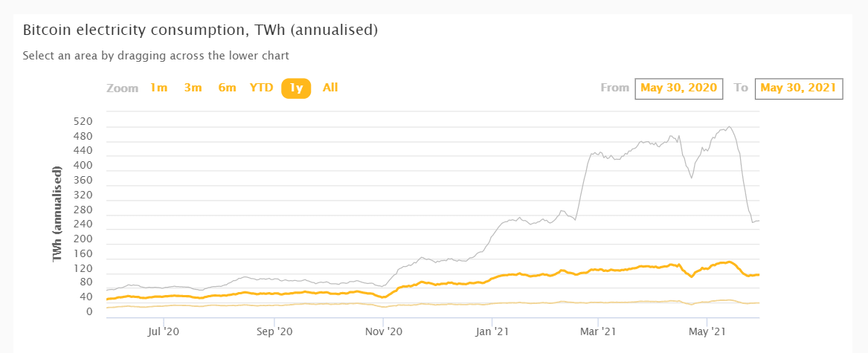Select the 1m zoom range
Viewport: 868px width, 353px height.
[158, 88]
